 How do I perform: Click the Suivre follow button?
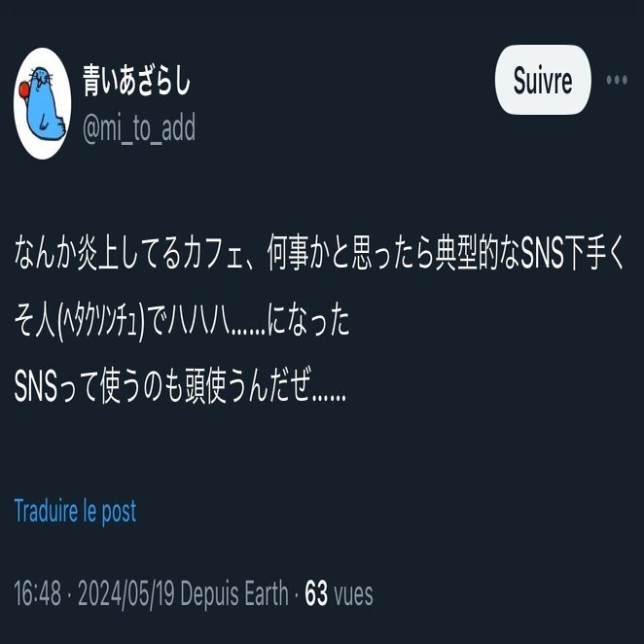[x=543, y=80]
